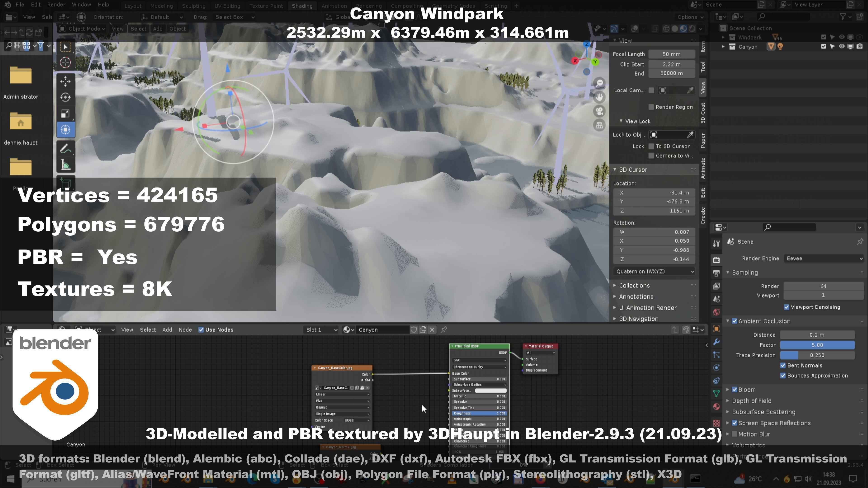Open the Texture properties checker icon
This screenshot has height=488, width=868.
coord(716,423)
